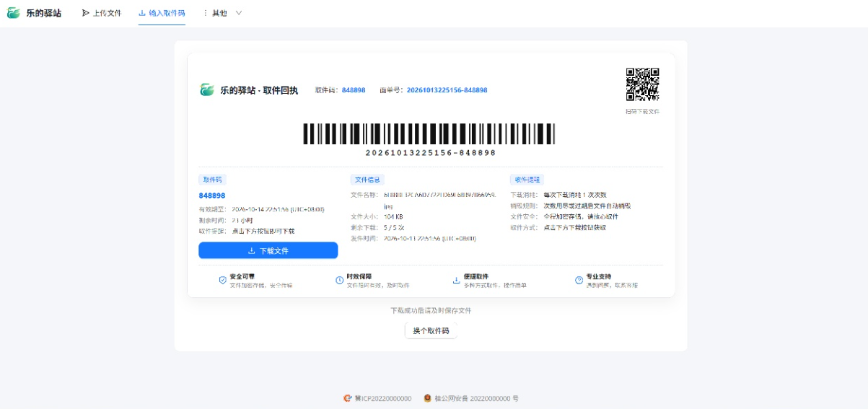The height and width of the screenshot is (409, 868).
Task: Click the 安全可靠 feature label
Action: [242, 276]
